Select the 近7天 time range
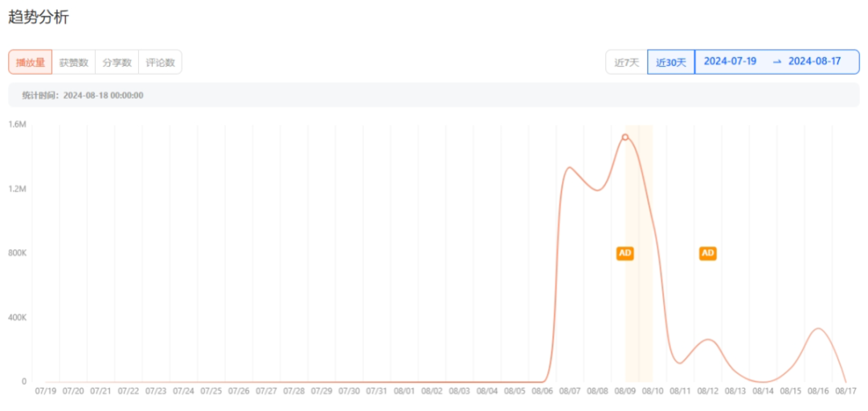The height and width of the screenshot is (411, 868). tap(626, 63)
